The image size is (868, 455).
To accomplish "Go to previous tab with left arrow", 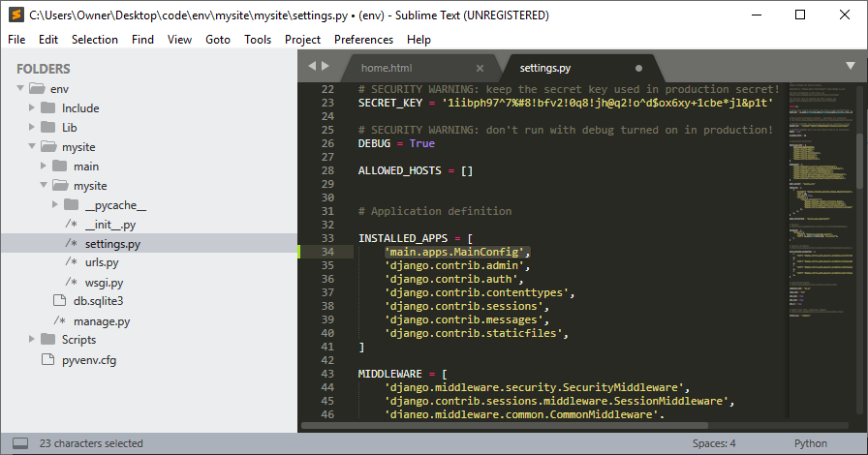I will tap(312, 66).
